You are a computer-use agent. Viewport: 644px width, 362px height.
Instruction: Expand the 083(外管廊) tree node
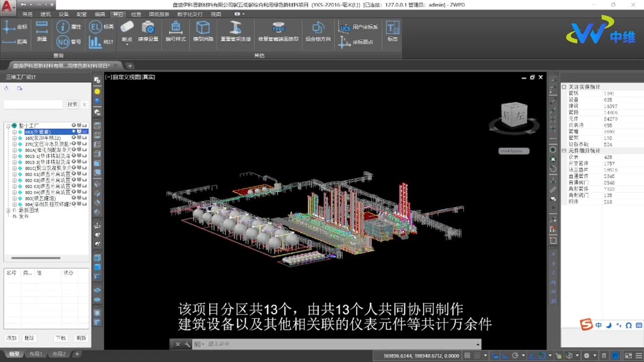coord(15,132)
